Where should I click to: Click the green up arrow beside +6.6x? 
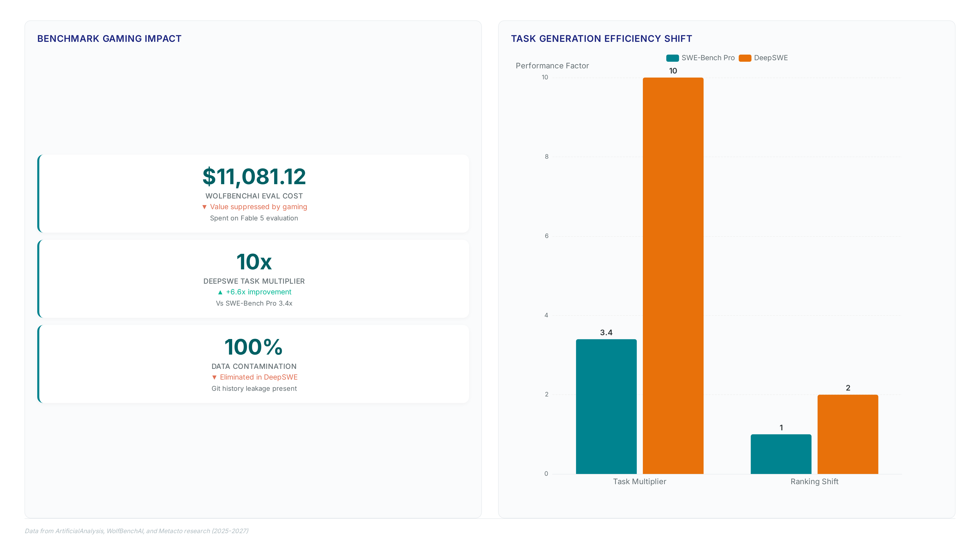pyautogui.click(x=220, y=292)
